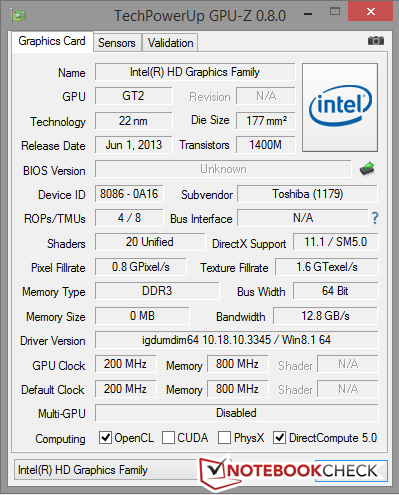Click the 800 MHz Default Clock Memory value

(237, 389)
